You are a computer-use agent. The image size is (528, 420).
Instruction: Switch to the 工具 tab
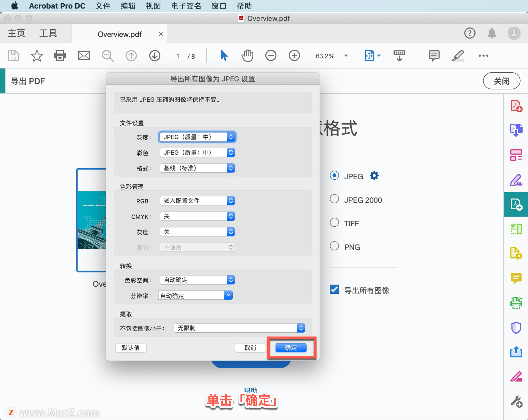[x=48, y=34]
